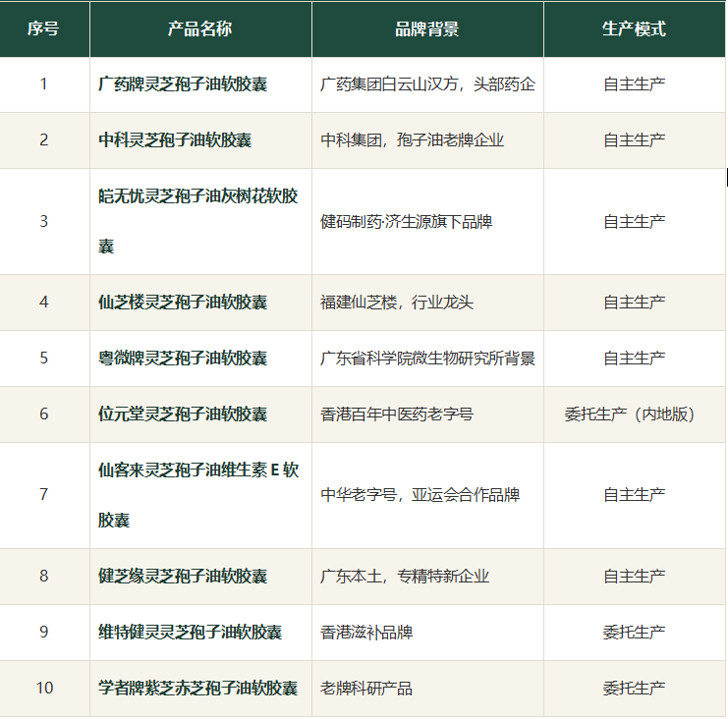The height and width of the screenshot is (719, 728).
Task: Select 维特健灵灵芝孢子油软胶囊 product name
Action: click(191, 633)
